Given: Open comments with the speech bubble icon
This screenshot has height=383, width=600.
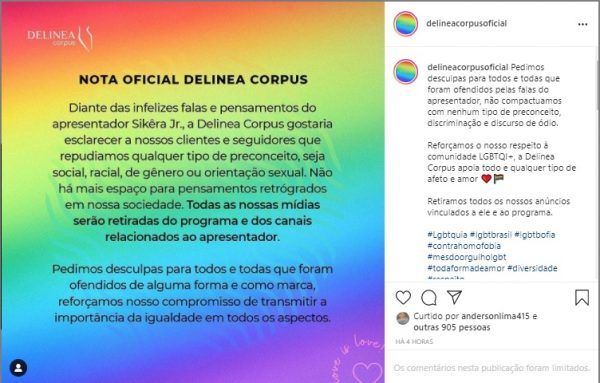Looking at the screenshot, I should pyautogui.click(x=429, y=297).
